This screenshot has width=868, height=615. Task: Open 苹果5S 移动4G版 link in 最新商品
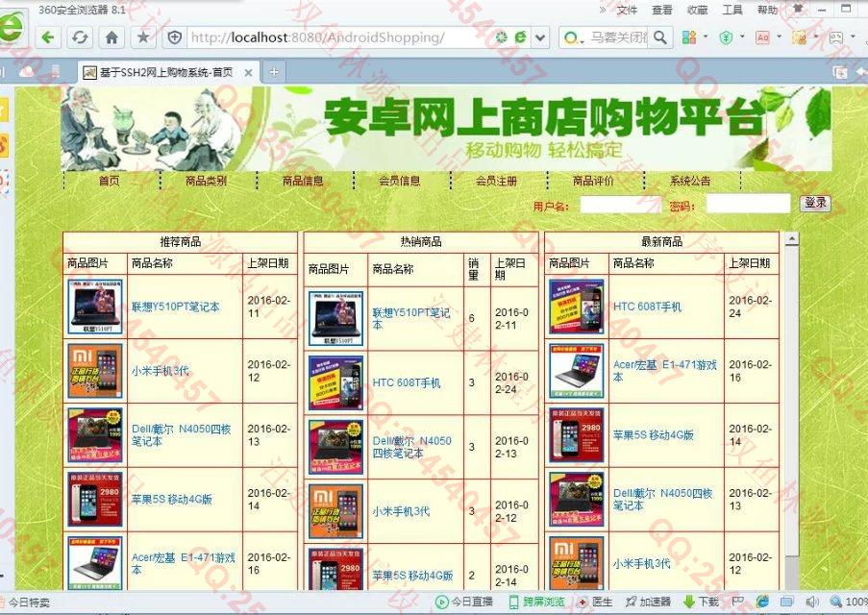click(654, 435)
